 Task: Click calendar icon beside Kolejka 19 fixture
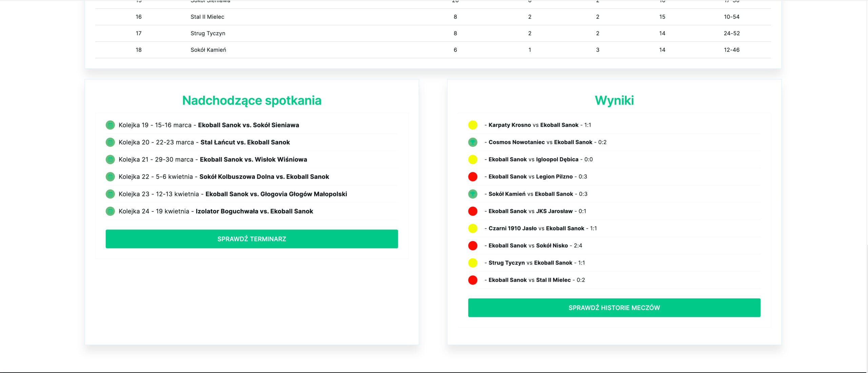[x=110, y=125]
